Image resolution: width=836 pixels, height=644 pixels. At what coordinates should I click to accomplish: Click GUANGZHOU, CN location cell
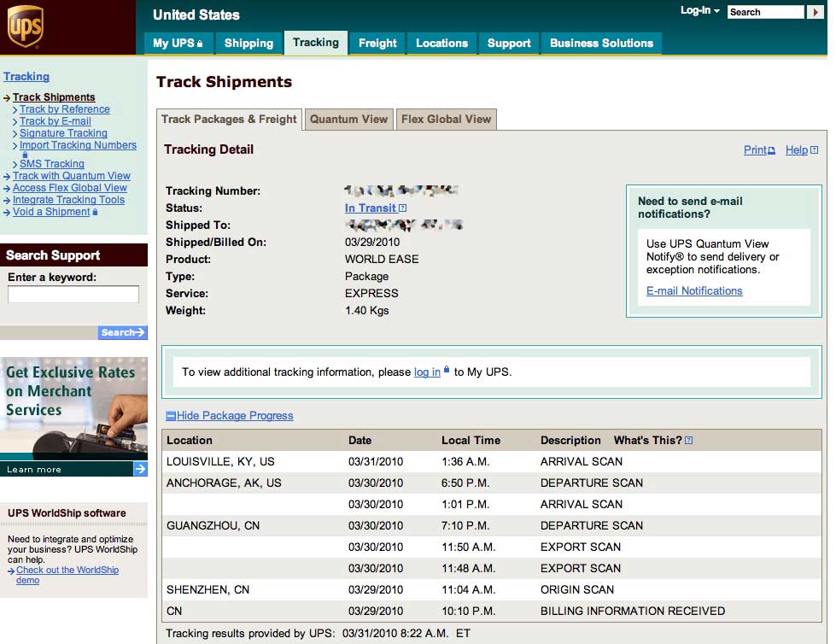tap(213, 525)
